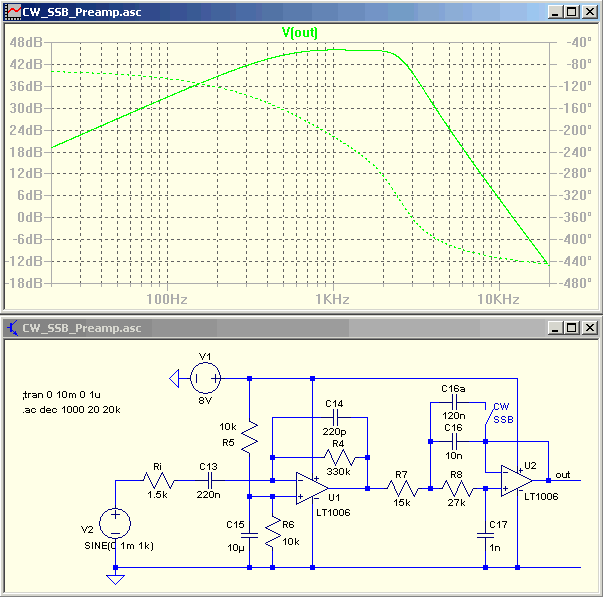Click the 1n value of C17

495,548
